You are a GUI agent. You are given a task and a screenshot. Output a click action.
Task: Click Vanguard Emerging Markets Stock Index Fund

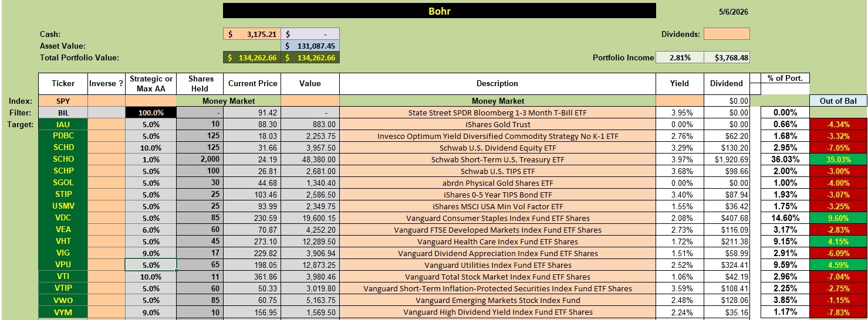498,300
